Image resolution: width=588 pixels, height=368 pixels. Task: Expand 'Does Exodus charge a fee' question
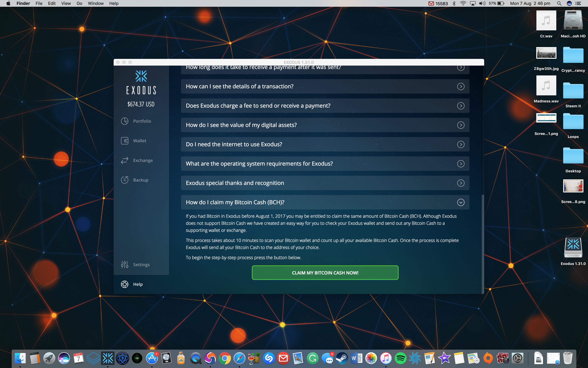point(325,106)
